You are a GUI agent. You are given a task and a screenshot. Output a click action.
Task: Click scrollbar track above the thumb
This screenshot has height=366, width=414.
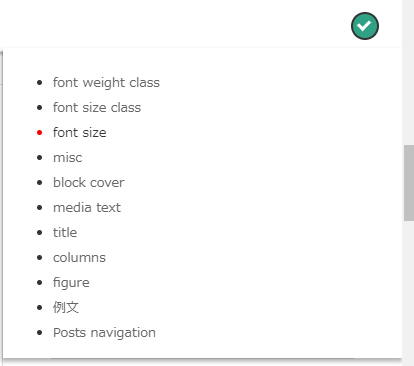coord(409,72)
